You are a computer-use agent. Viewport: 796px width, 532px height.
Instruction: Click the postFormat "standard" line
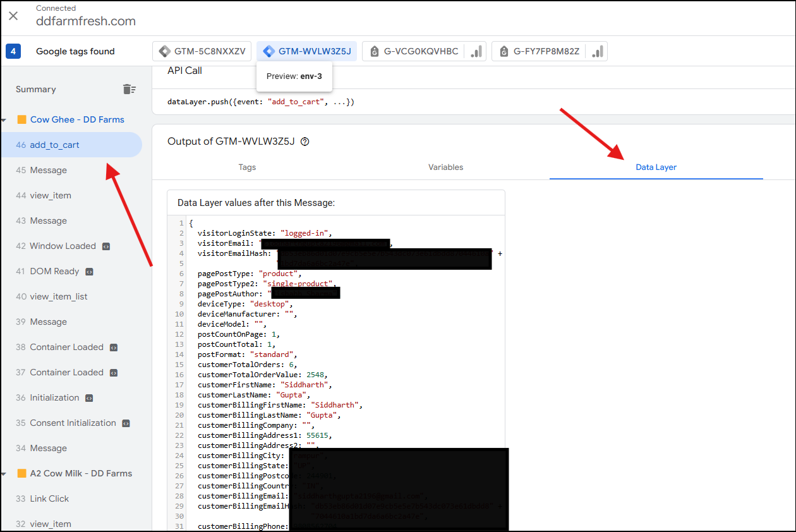(x=247, y=354)
